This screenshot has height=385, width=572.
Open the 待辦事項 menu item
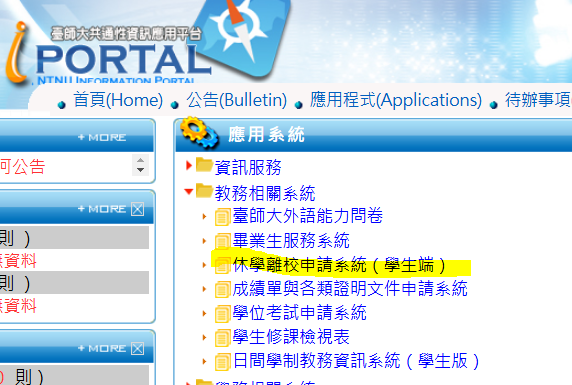point(538,100)
